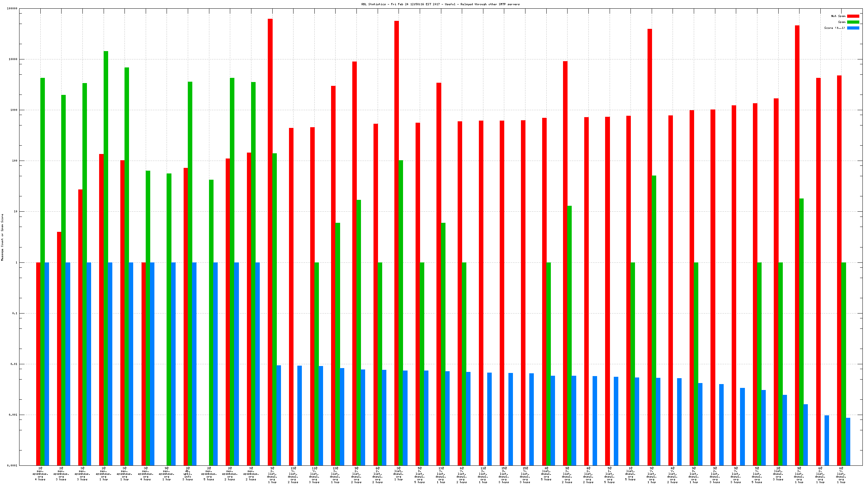Click the 9@ zen.spamhaus.org 1 hop label

coord(167,474)
